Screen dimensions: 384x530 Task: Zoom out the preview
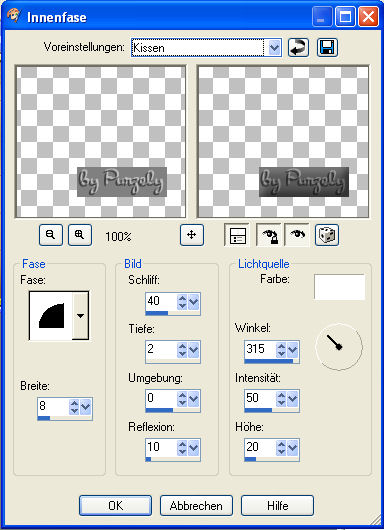(51, 235)
